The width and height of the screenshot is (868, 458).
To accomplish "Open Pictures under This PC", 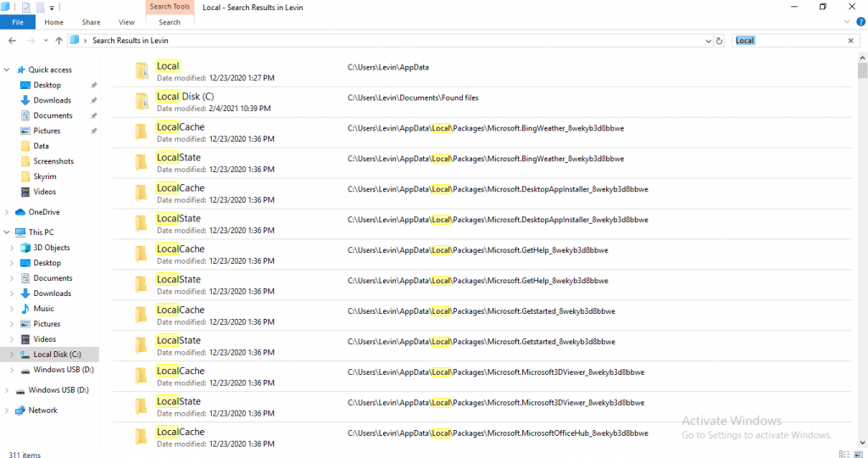I will pyautogui.click(x=47, y=324).
